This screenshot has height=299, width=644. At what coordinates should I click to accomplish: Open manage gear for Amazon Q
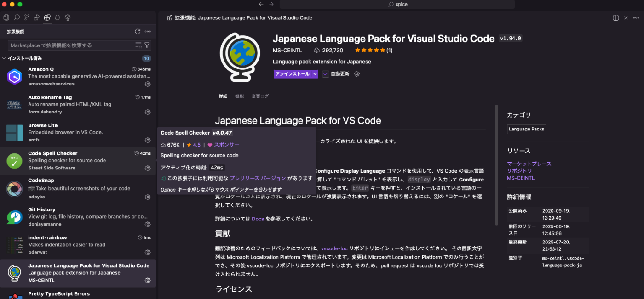(148, 84)
